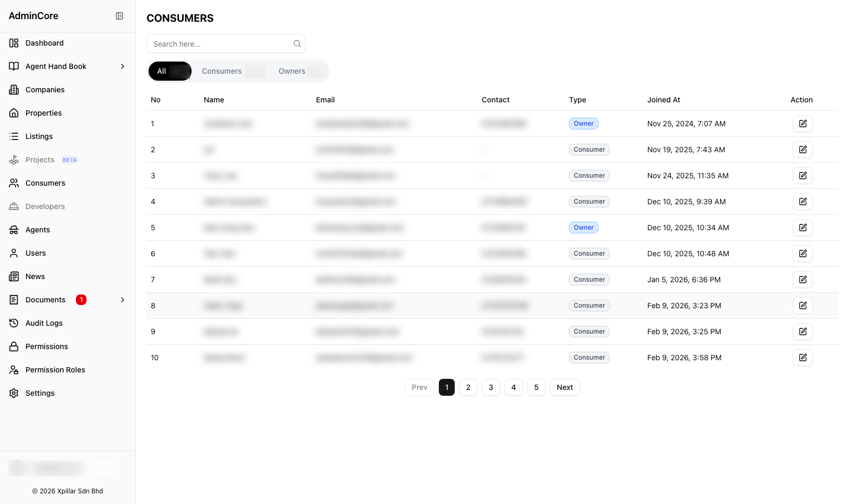Click the Companies building icon
Image resolution: width=849 pixels, height=504 pixels.
click(14, 90)
